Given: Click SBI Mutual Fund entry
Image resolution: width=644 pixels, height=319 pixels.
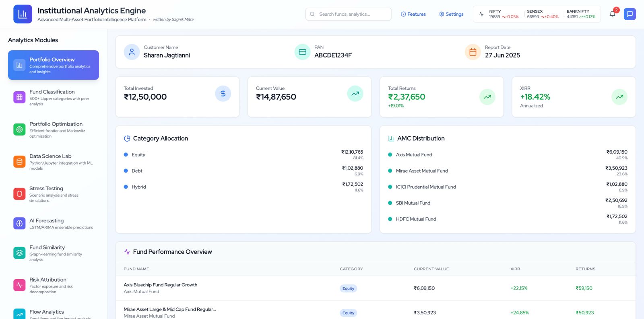Looking at the screenshot, I should (508, 203).
